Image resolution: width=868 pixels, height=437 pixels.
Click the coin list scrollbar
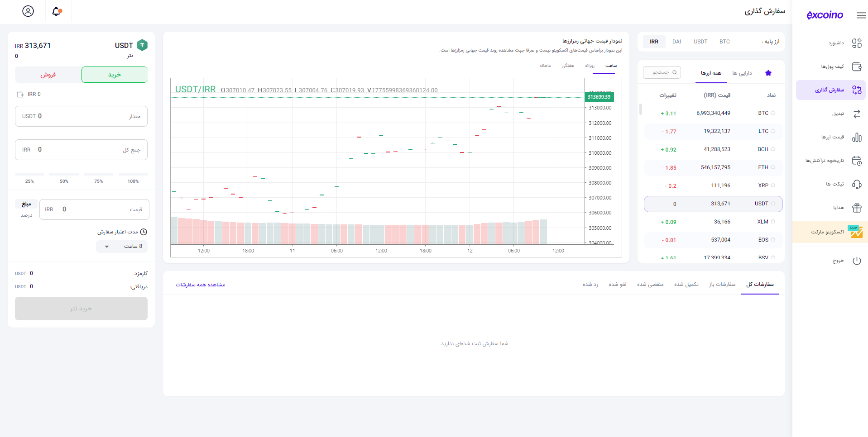tap(640, 109)
